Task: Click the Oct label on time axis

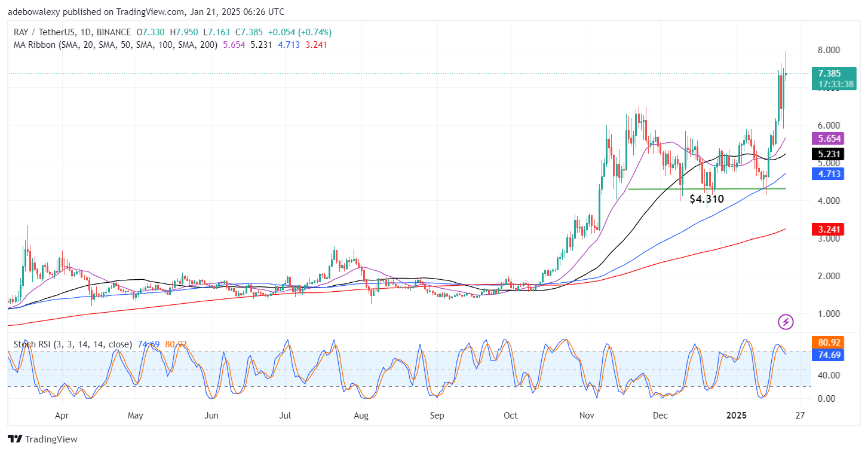Action: click(x=510, y=415)
